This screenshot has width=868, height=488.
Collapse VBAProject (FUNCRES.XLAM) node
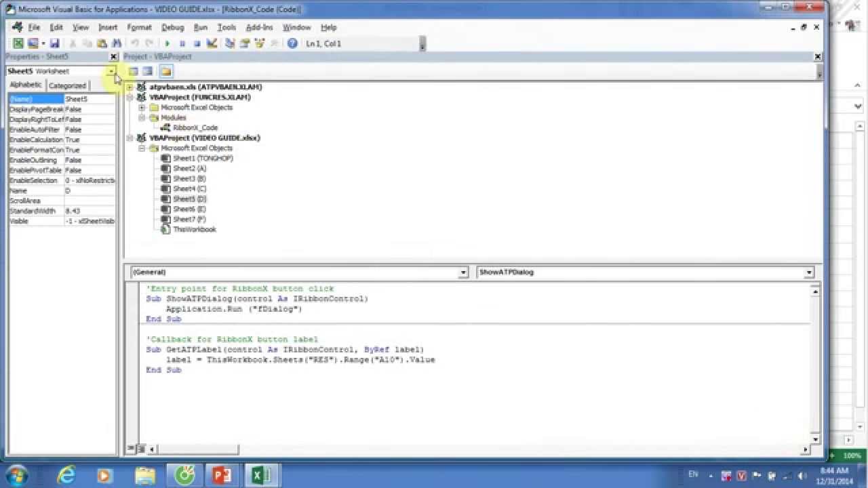pos(130,97)
